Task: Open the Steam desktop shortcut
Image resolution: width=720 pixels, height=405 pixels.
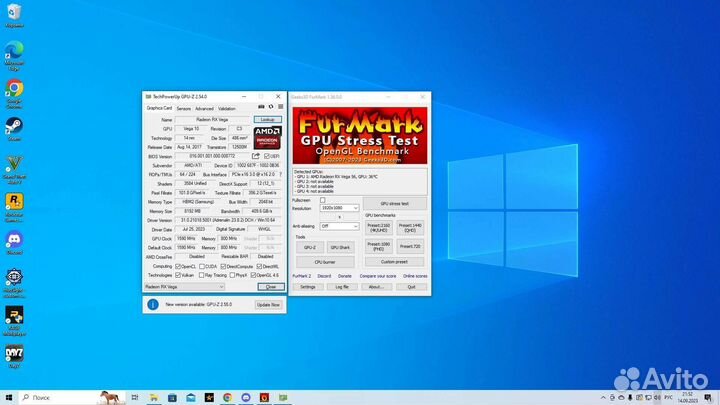Action: pos(15,127)
